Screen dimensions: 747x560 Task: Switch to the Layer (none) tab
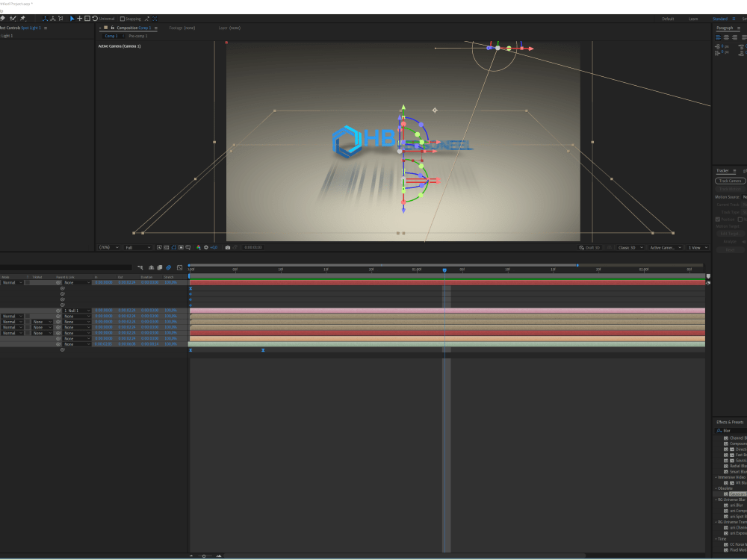[x=229, y=28]
